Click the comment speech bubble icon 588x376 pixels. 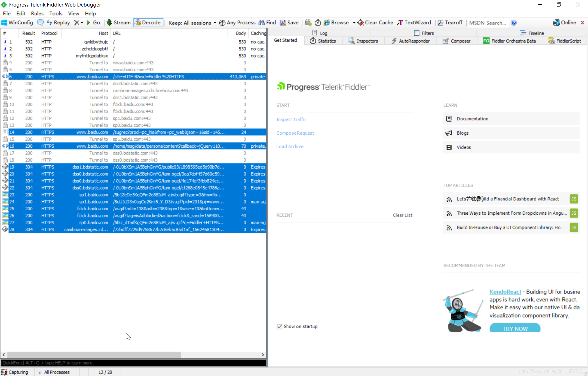(x=40, y=23)
